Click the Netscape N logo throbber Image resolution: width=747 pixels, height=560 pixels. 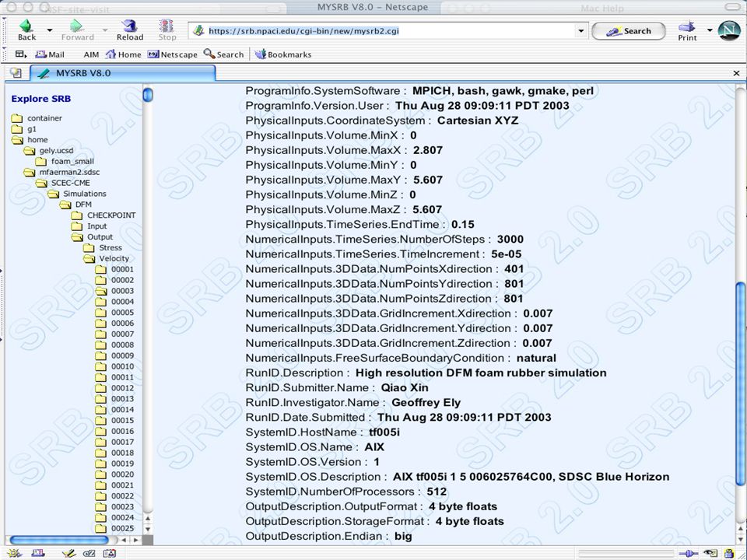coord(729,30)
